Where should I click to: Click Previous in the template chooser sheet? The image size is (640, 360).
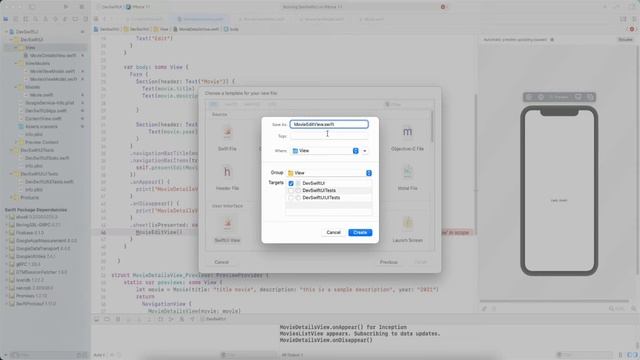[x=389, y=262]
